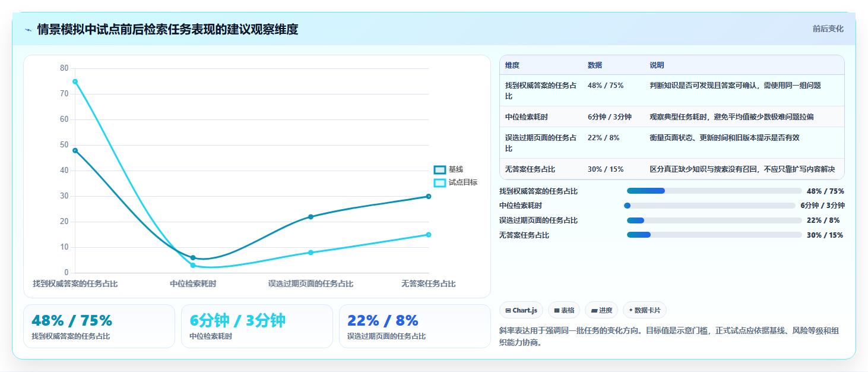868x372 pixels.
Task: Click the 维度 column header
Action: pyautogui.click(x=512, y=65)
